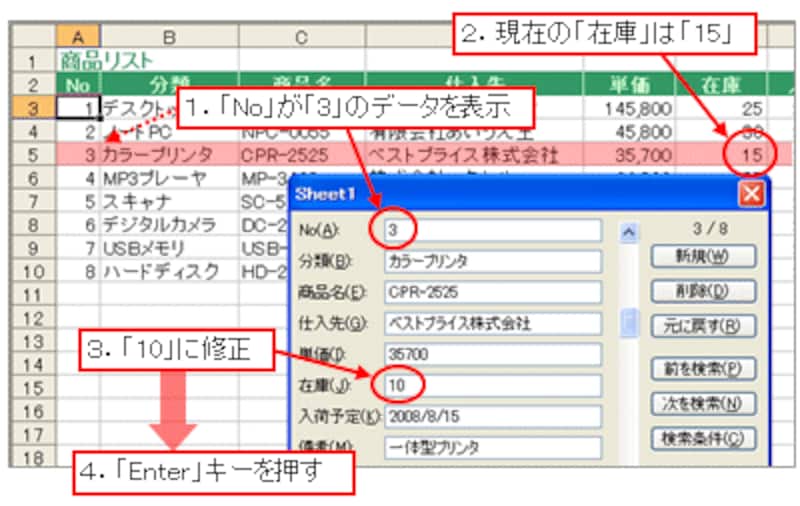This screenshot has width=800, height=506.
Task: Click the 元に戻す restore button
Action: click(x=703, y=325)
